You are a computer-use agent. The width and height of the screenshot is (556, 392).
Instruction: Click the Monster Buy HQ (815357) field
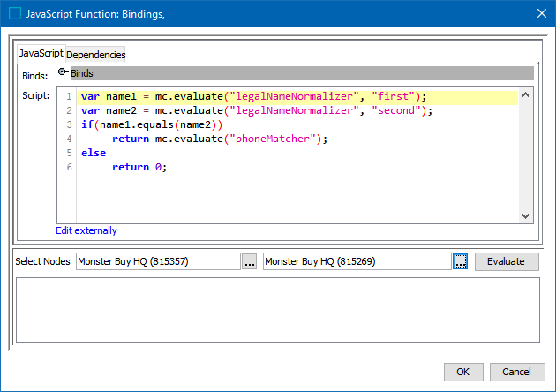point(158,261)
